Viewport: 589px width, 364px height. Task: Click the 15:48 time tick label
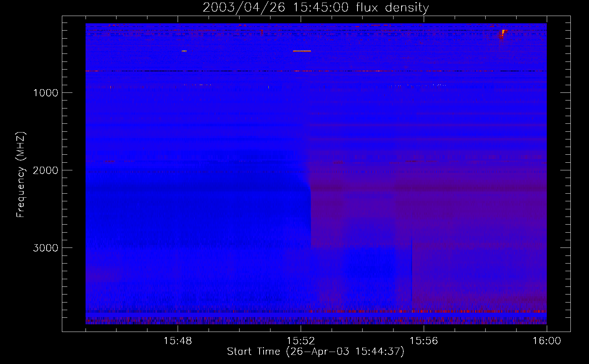click(x=178, y=341)
